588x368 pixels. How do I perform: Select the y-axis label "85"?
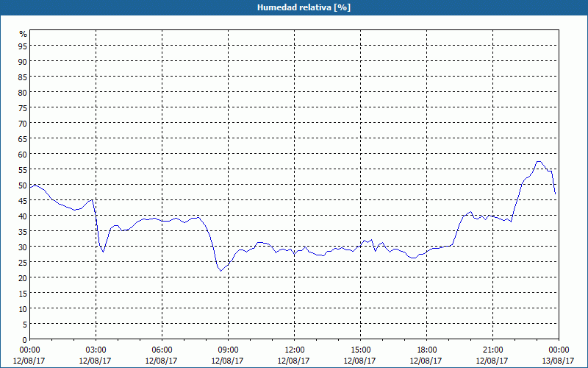point(23,77)
